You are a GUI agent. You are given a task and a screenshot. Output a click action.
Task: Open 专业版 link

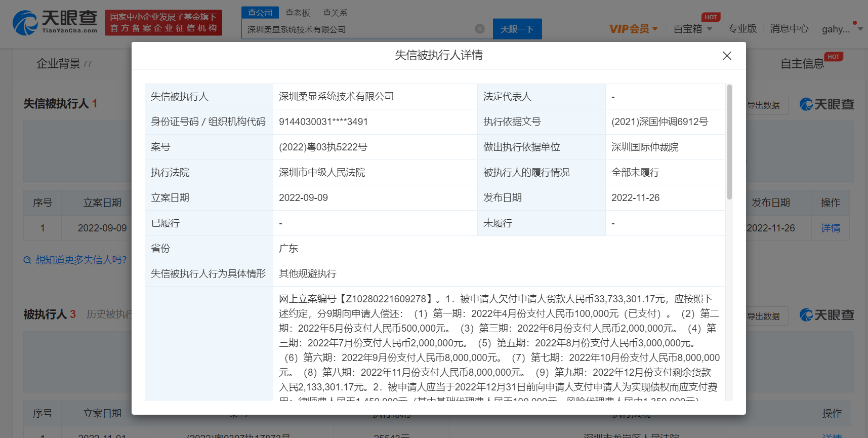tap(742, 29)
